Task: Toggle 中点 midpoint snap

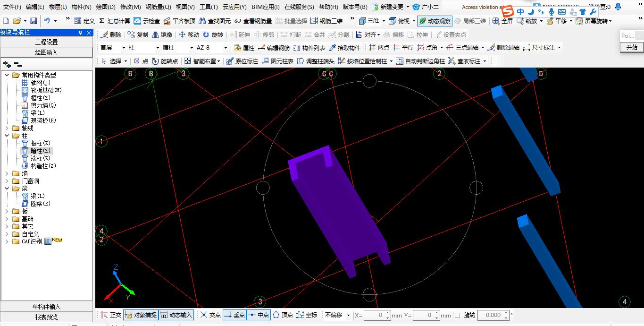Action: [258, 315]
